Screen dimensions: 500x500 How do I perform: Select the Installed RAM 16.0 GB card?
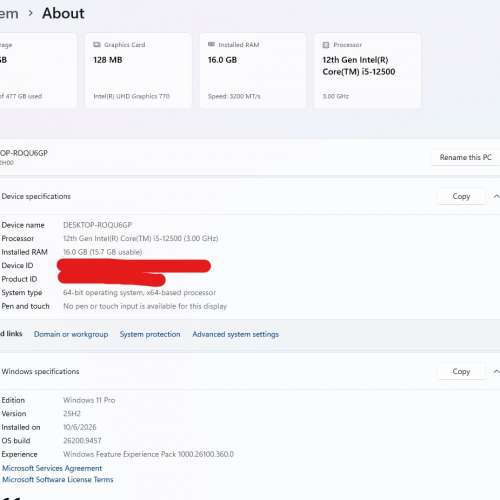(253, 71)
